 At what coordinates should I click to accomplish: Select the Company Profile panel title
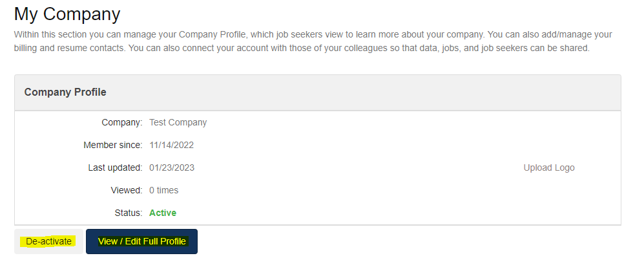(x=65, y=92)
